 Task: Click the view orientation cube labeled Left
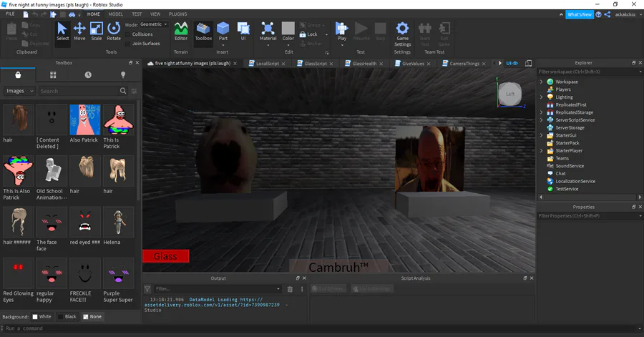510,94
